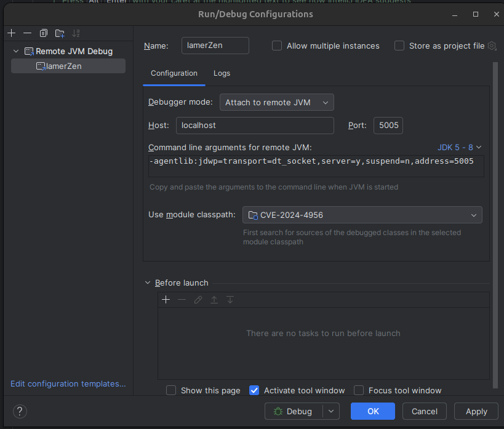504x429 pixels.
Task: Click the Add New Configuration plus icon
Action: pyautogui.click(x=11, y=33)
